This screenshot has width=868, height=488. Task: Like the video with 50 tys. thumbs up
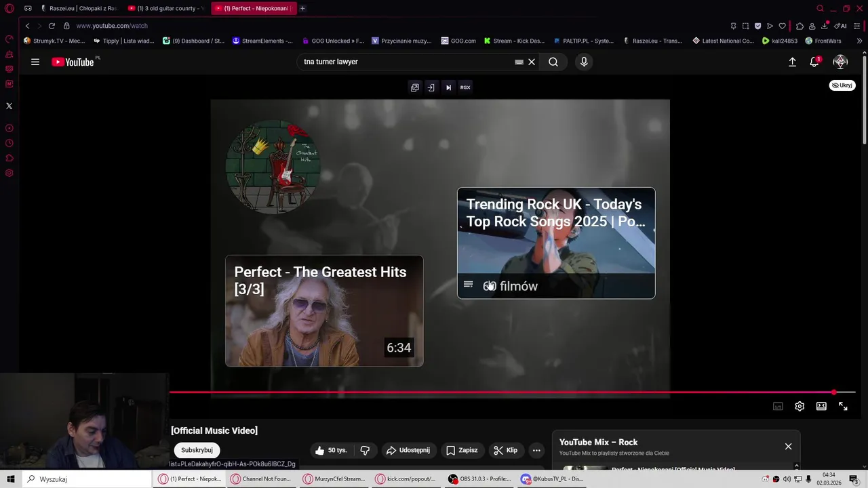pos(330,450)
